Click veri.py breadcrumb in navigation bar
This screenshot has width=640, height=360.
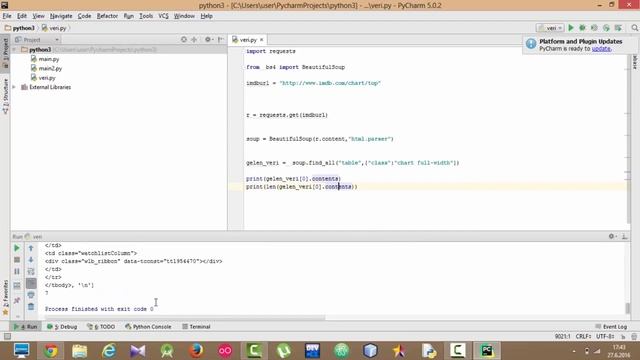tap(54, 28)
